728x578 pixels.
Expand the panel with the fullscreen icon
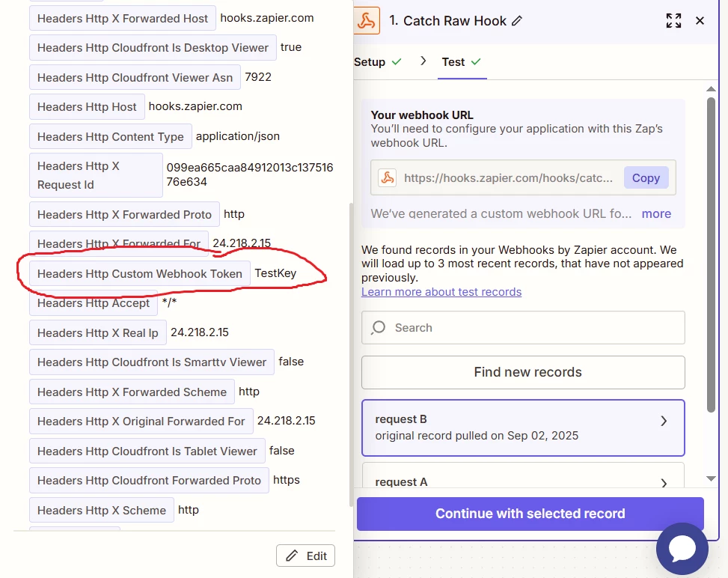[673, 21]
